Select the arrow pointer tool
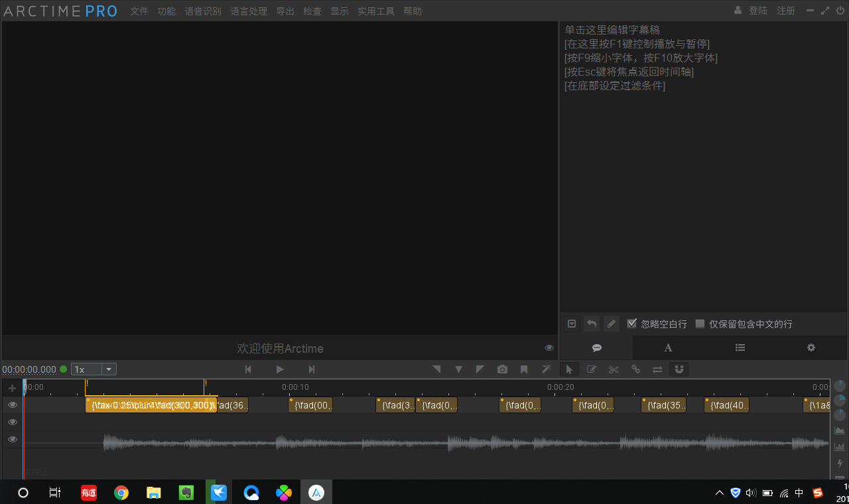849x504 pixels. point(569,369)
